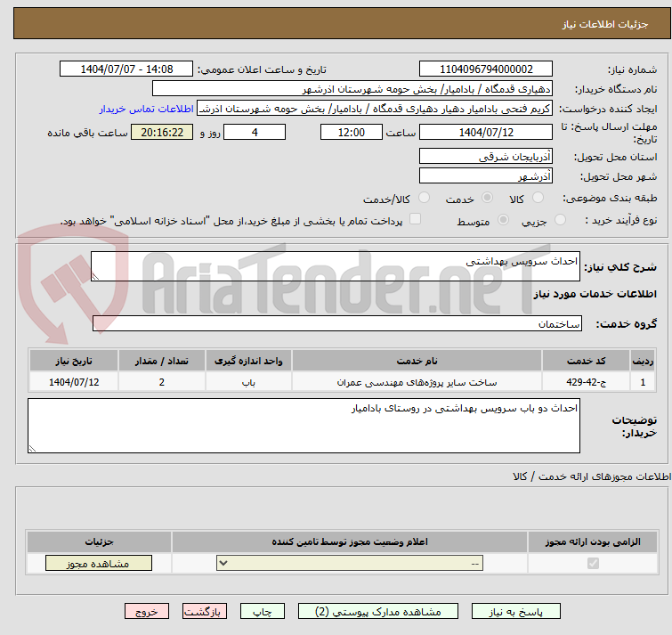
Task: Click the گروه خدمت ساختمان field
Action: click(337, 323)
